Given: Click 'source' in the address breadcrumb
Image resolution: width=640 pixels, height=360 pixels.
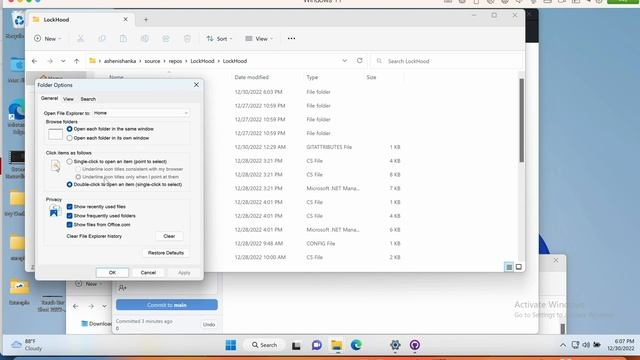Looking at the screenshot, I should point(152,61).
